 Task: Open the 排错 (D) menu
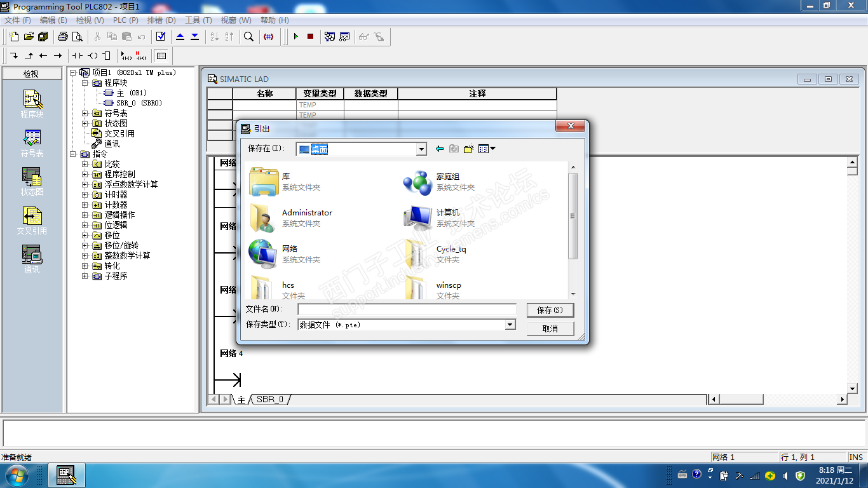pos(161,20)
